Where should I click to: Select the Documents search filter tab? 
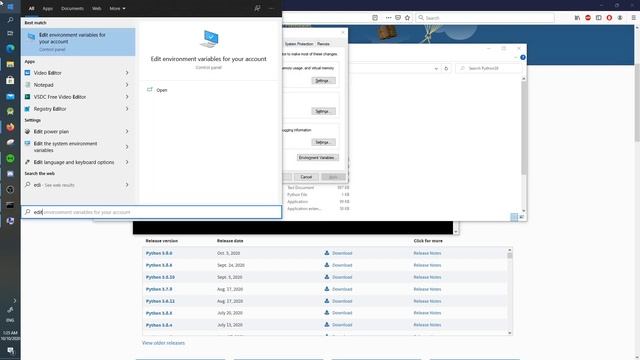point(72,8)
